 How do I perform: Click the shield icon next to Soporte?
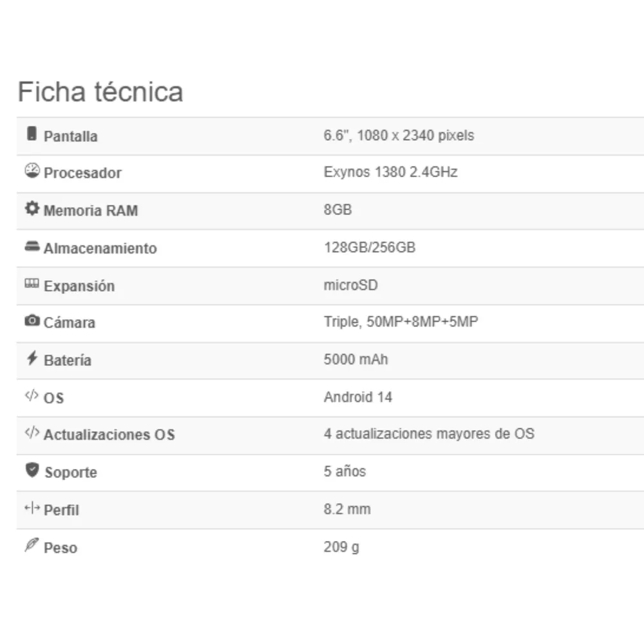pos(32,470)
